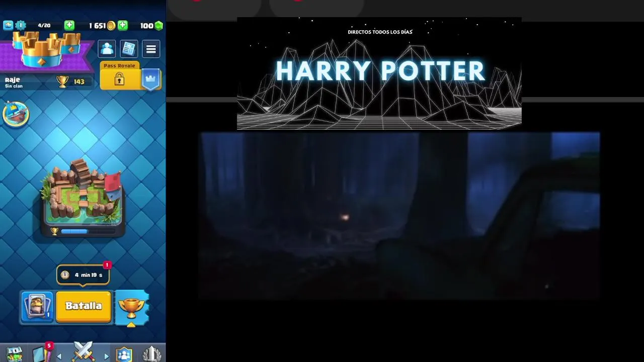Image resolution: width=644 pixels, height=362 pixels.
Task: Tap the right arrow beside crossed swords
Action: coord(107,356)
